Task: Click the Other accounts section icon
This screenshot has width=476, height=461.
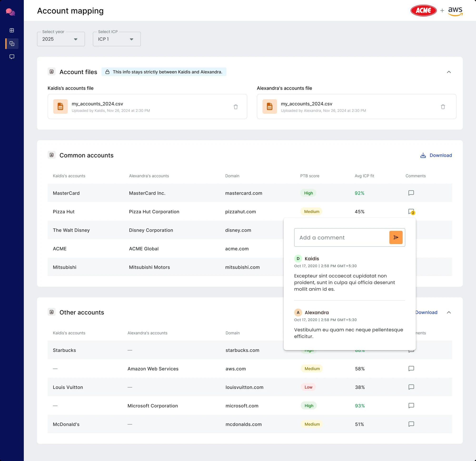Action: point(51,312)
